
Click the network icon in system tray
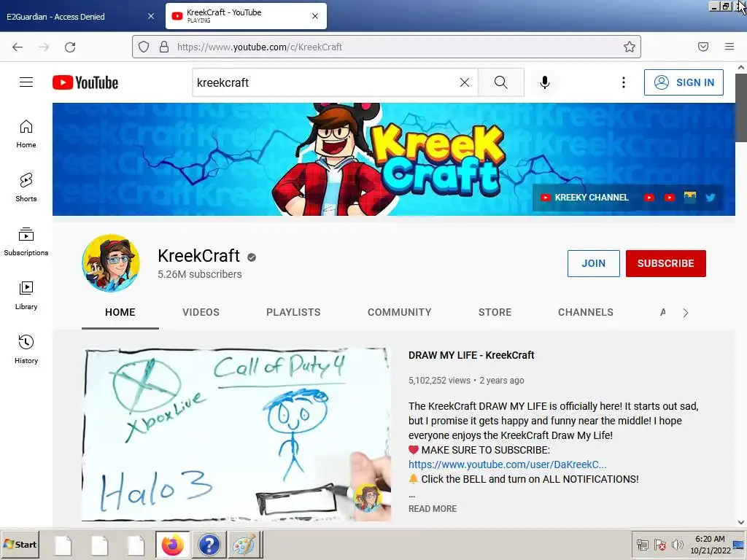[643, 545]
